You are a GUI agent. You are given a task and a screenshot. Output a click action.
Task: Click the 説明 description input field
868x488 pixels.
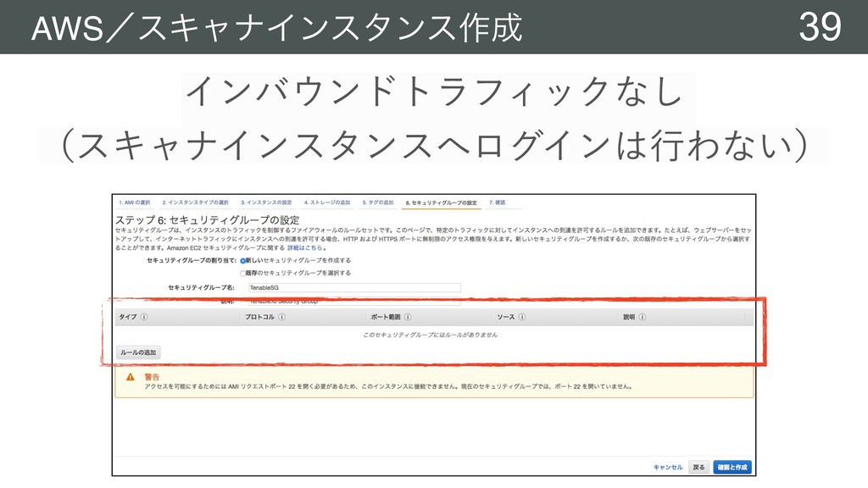pyautogui.click(x=354, y=302)
